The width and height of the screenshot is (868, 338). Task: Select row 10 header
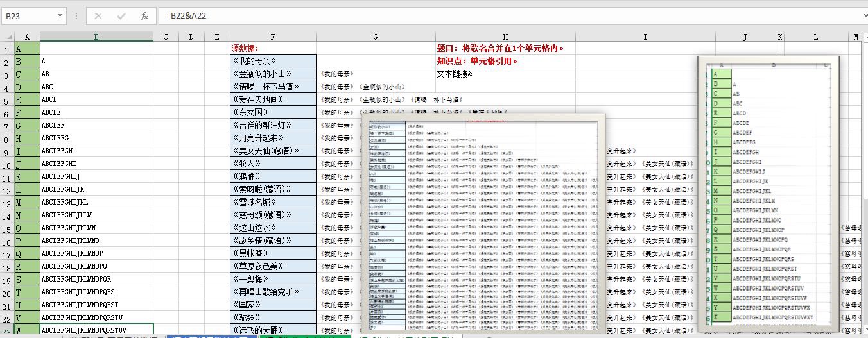click(7, 164)
